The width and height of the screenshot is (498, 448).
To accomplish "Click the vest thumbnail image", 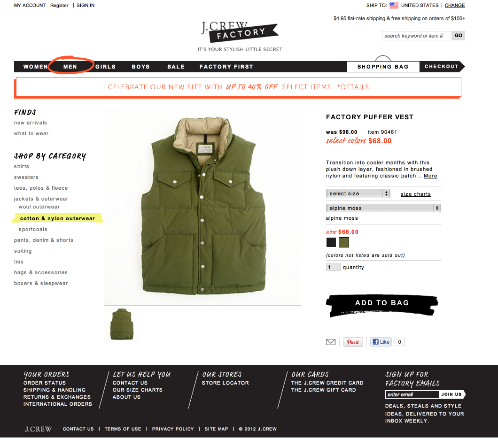I will pos(122,324).
